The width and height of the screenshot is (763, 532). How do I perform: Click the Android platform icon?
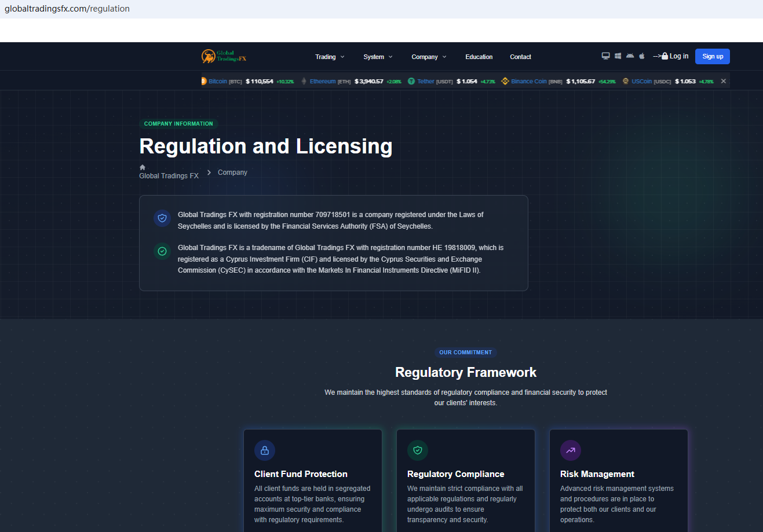pyautogui.click(x=630, y=56)
